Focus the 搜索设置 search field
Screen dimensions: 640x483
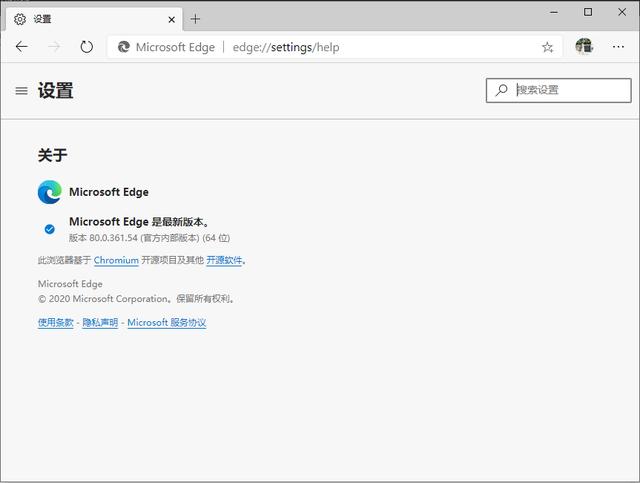click(x=558, y=90)
